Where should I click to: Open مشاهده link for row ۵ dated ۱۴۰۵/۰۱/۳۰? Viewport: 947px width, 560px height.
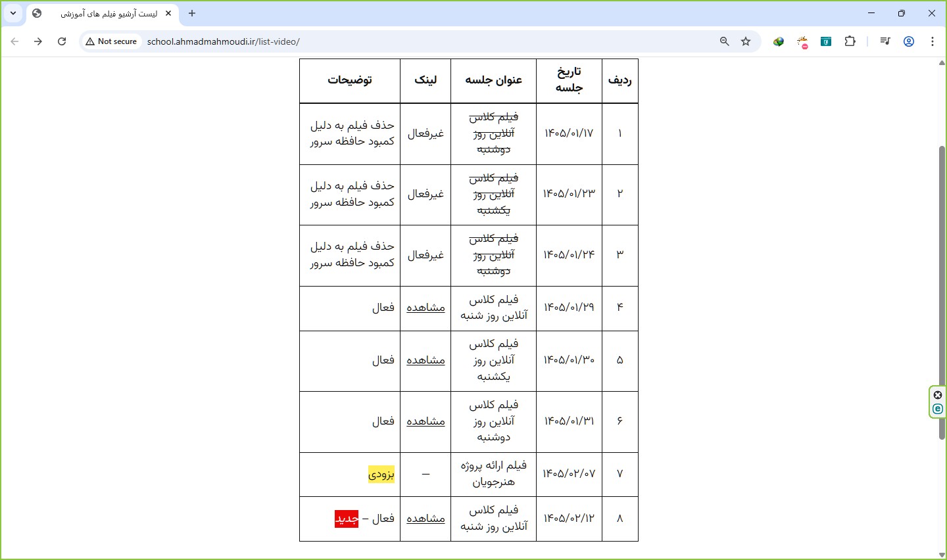click(x=425, y=360)
